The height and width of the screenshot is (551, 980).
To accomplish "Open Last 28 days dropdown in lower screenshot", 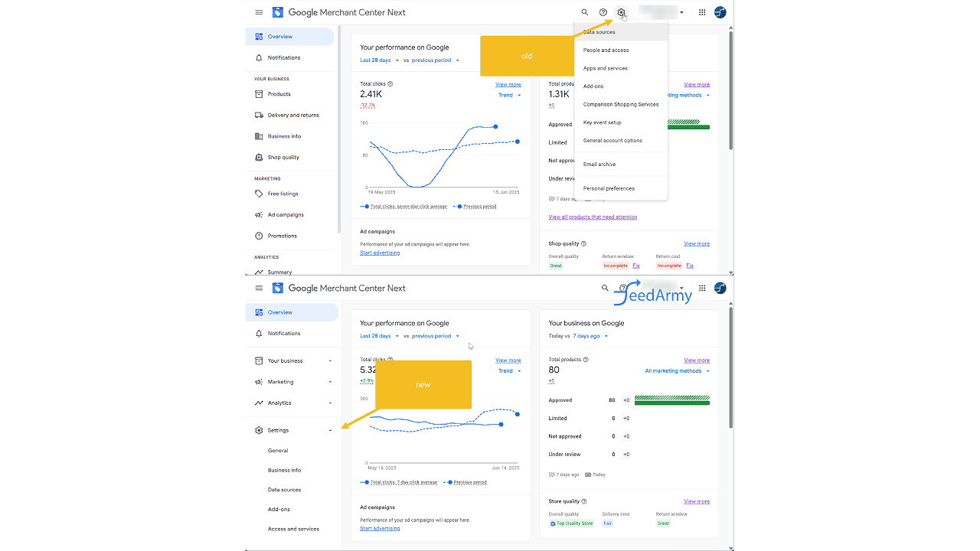I will [380, 336].
